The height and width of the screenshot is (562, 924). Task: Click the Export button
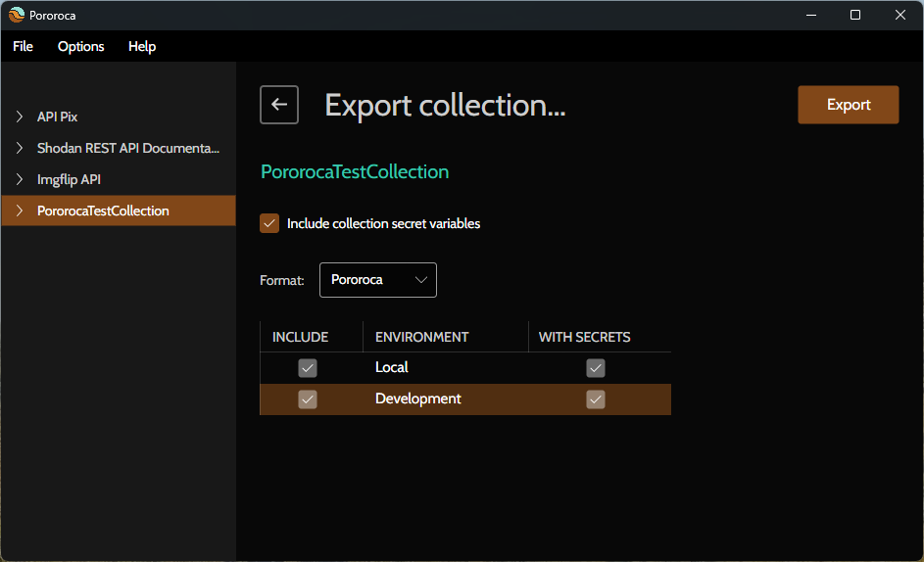click(848, 105)
